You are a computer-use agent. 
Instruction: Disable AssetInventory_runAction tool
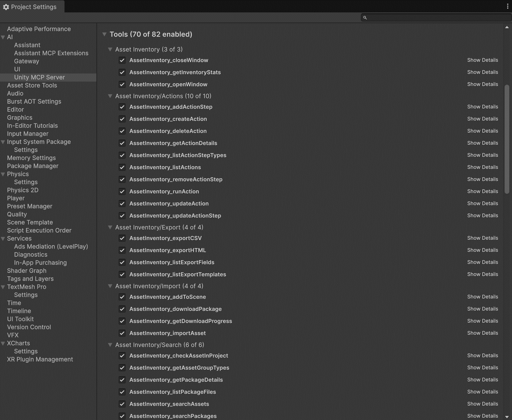tap(122, 192)
